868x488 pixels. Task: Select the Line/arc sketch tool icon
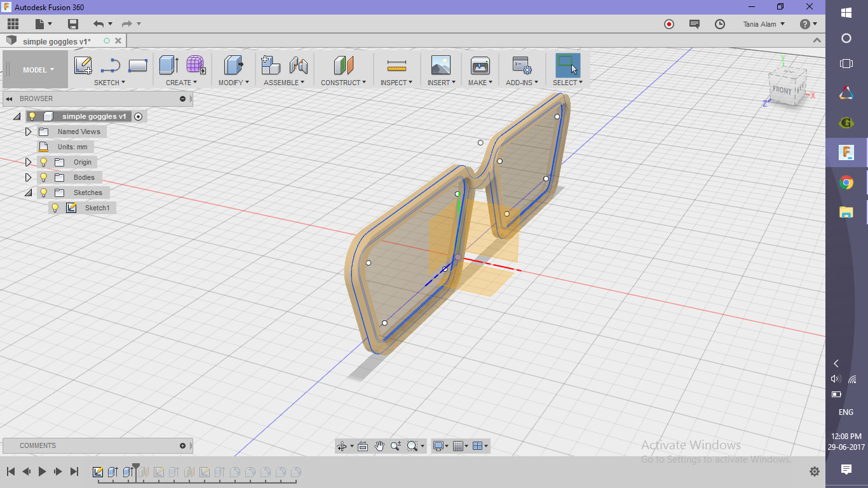[x=111, y=65]
